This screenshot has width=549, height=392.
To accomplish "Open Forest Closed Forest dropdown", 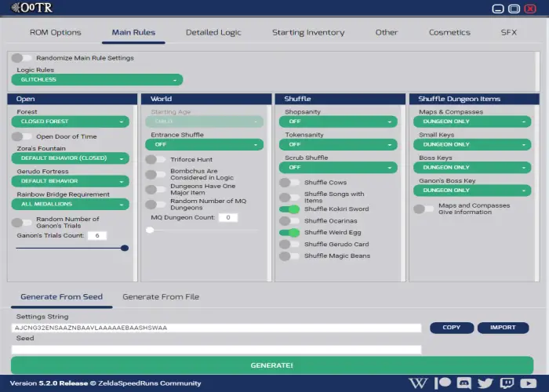I will [x=71, y=122].
